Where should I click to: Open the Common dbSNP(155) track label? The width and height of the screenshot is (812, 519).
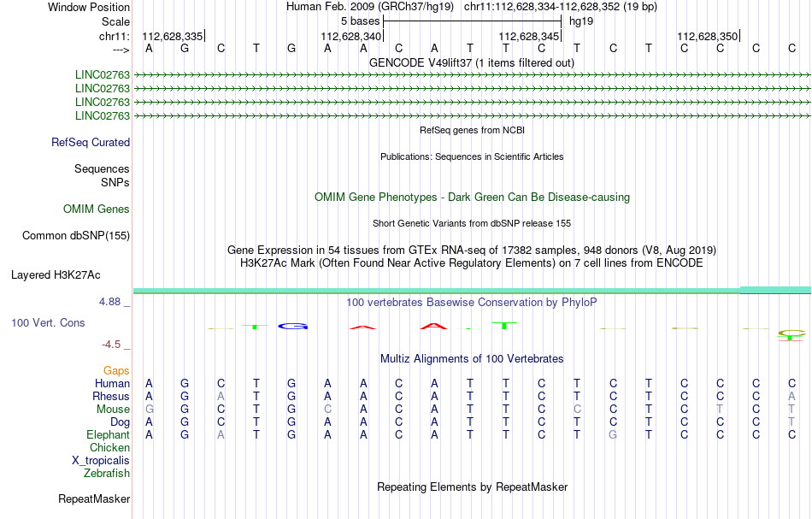point(76,236)
